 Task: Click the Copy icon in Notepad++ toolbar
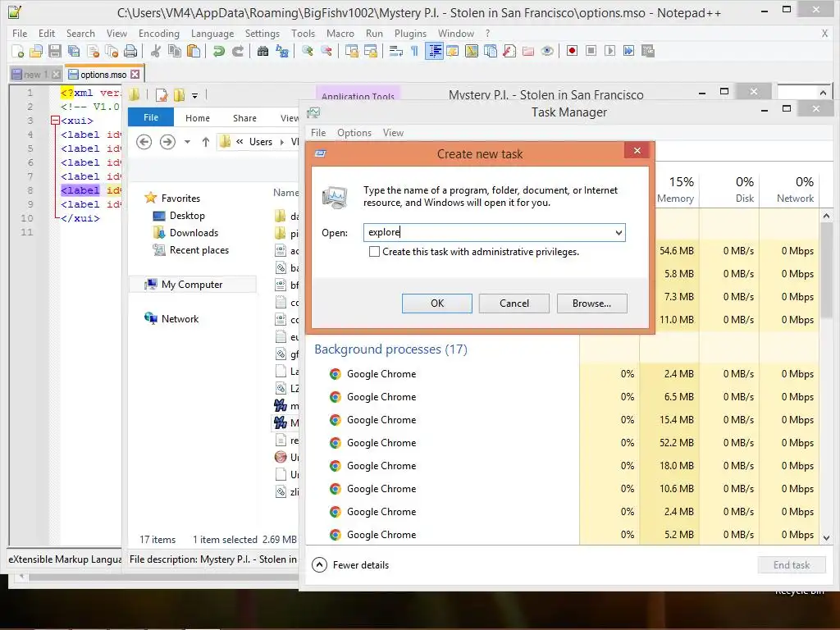click(x=175, y=51)
